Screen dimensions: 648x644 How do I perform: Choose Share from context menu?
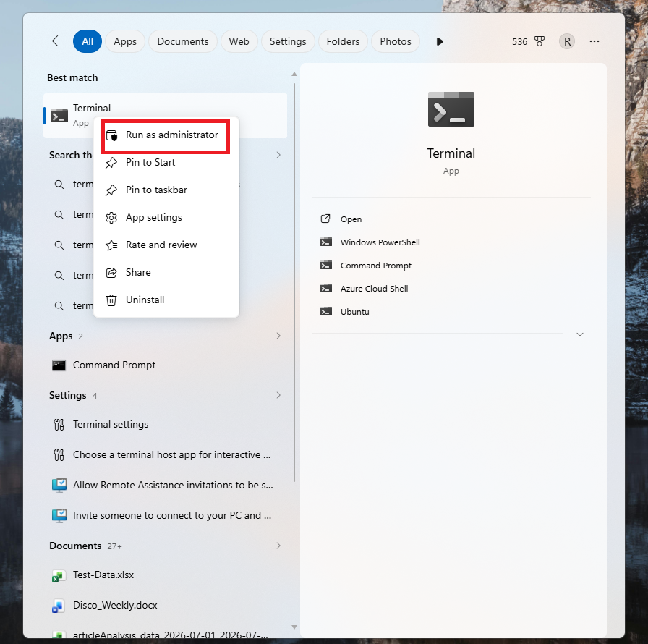(166, 272)
